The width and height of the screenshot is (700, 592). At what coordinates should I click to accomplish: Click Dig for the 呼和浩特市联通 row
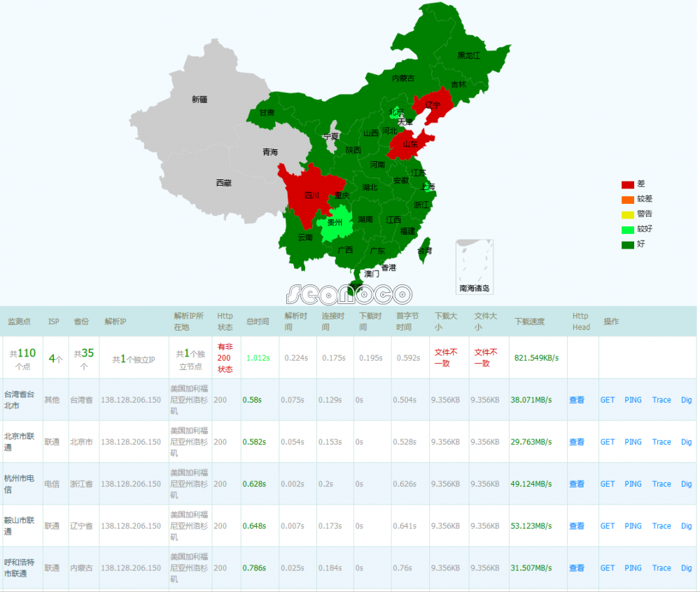point(686,568)
